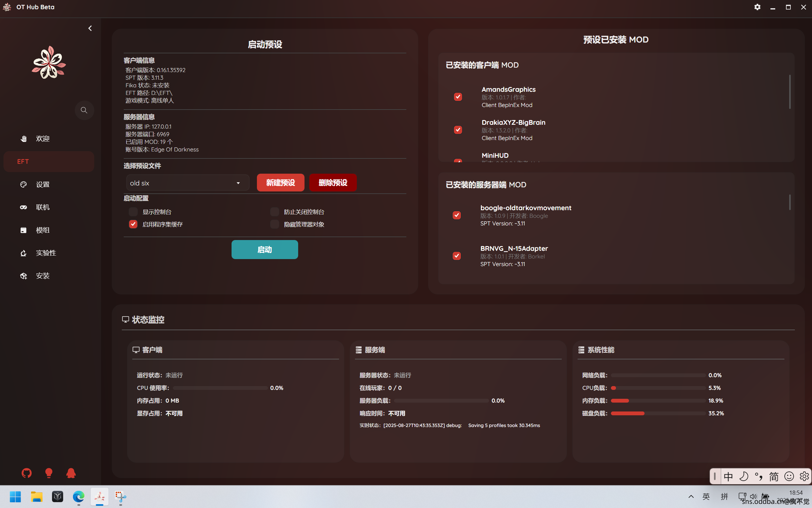Click the 磁盘负载 progress bar
Screen dimensions: 812x508
pyautogui.click(x=658, y=414)
